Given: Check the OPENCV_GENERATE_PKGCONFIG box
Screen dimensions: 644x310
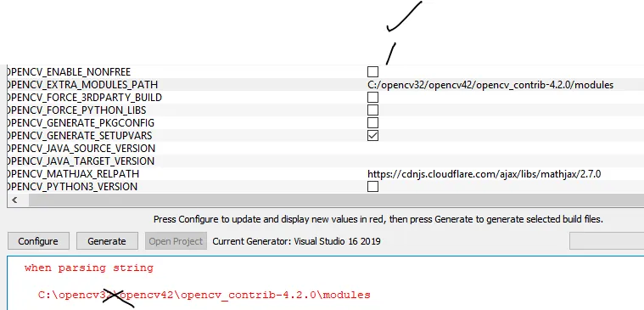Looking at the screenshot, I should pyautogui.click(x=372, y=123).
